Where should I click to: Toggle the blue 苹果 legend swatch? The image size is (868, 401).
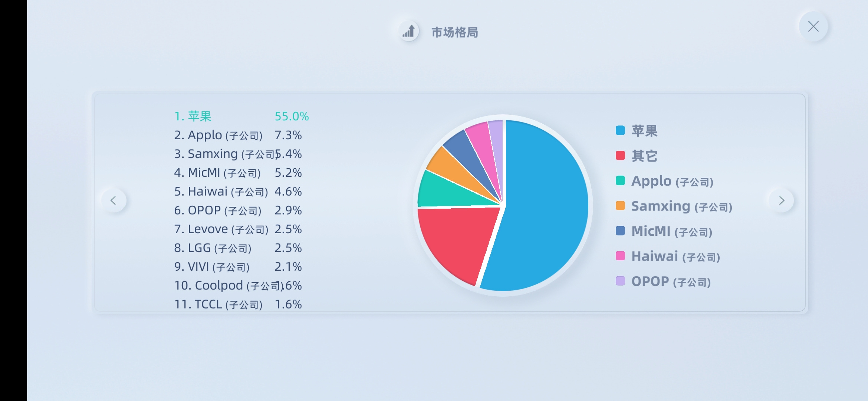[620, 130]
